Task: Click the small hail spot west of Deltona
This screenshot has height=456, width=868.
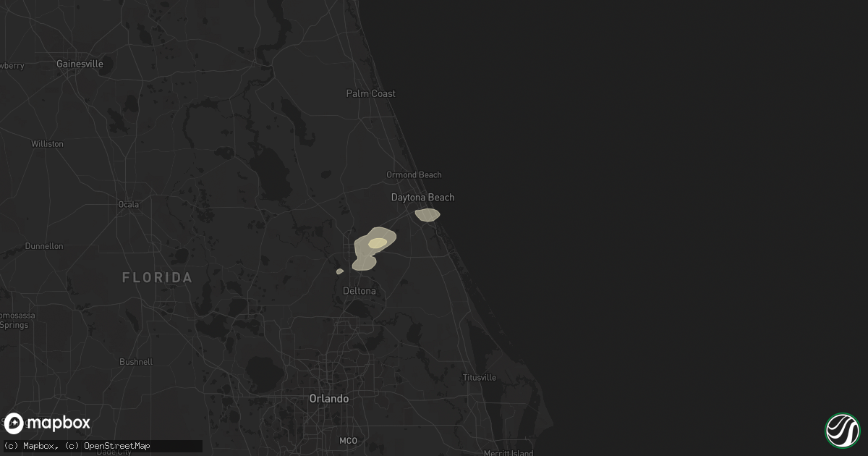Action: (340, 271)
